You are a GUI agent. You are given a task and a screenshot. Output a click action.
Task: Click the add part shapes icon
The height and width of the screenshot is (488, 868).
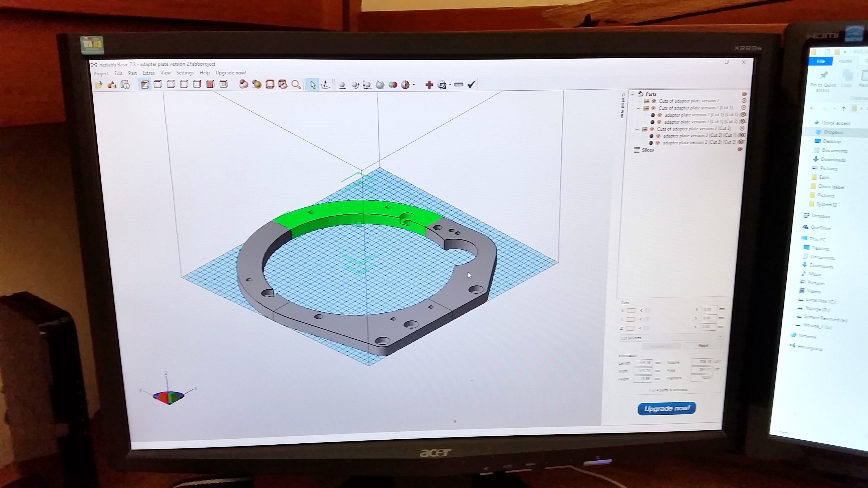tap(112, 85)
